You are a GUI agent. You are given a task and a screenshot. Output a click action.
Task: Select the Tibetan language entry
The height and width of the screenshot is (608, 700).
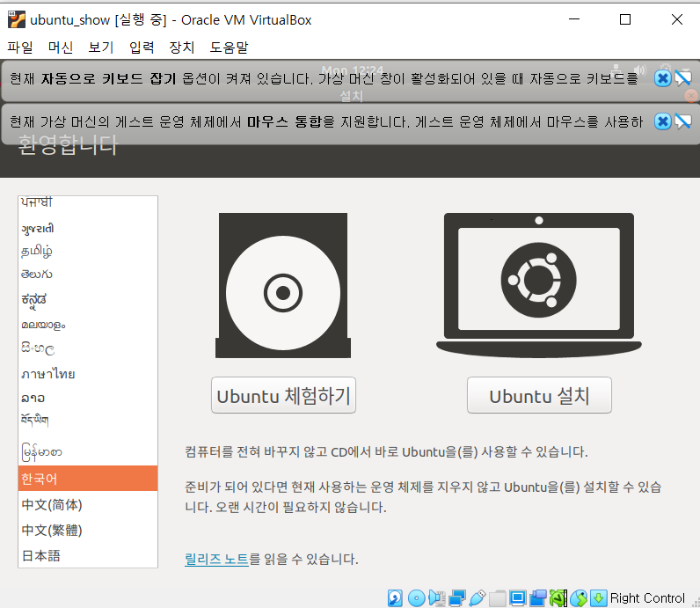point(88,420)
